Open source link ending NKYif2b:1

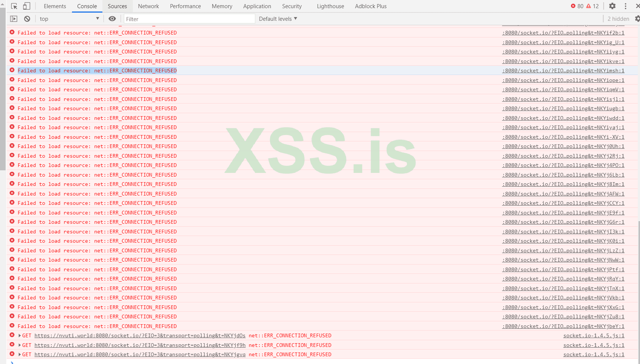(563, 33)
